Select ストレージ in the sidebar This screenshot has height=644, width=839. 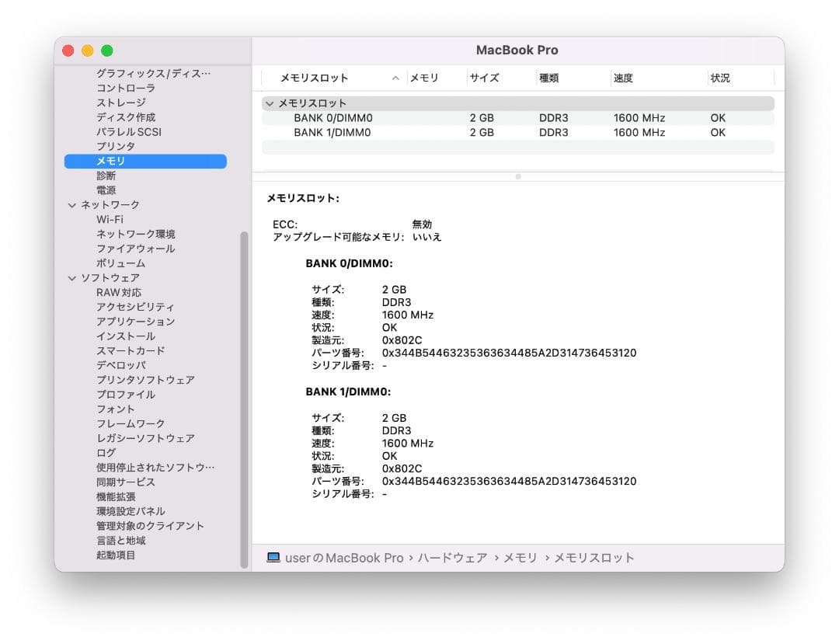[121, 103]
